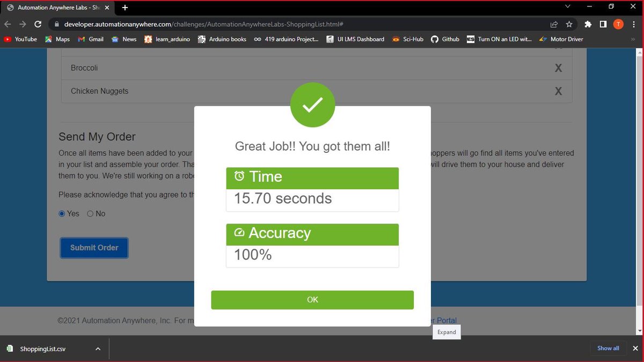Click the '100%' accuracy value
The height and width of the screenshot is (362, 644).
pyautogui.click(x=253, y=255)
